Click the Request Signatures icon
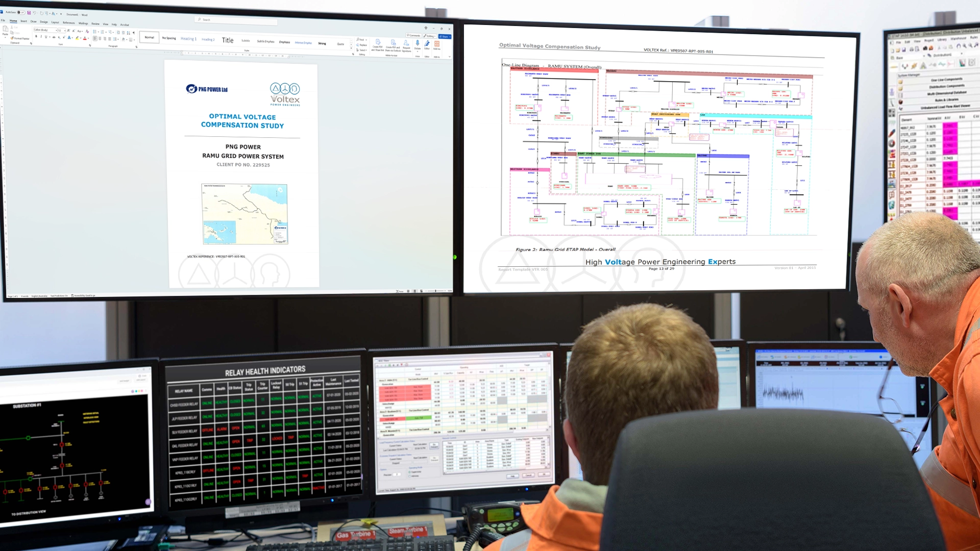The height and width of the screenshot is (551, 980). click(x=407, y=44)
